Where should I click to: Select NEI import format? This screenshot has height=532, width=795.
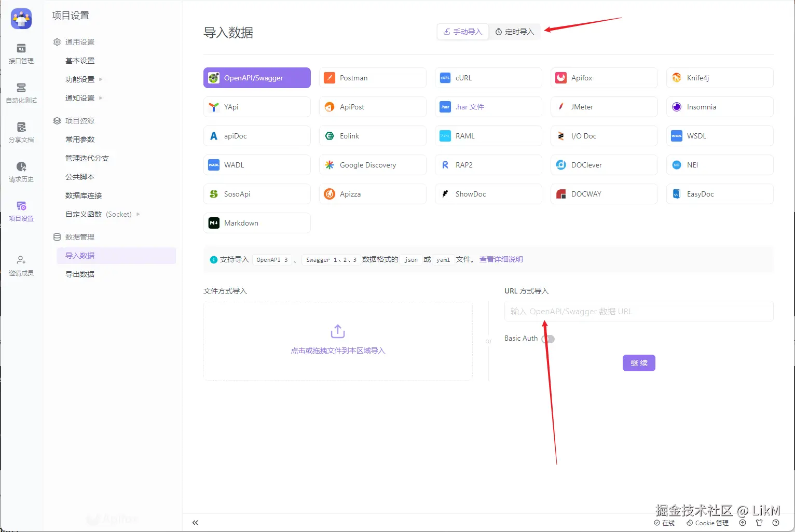coord(720,165)
